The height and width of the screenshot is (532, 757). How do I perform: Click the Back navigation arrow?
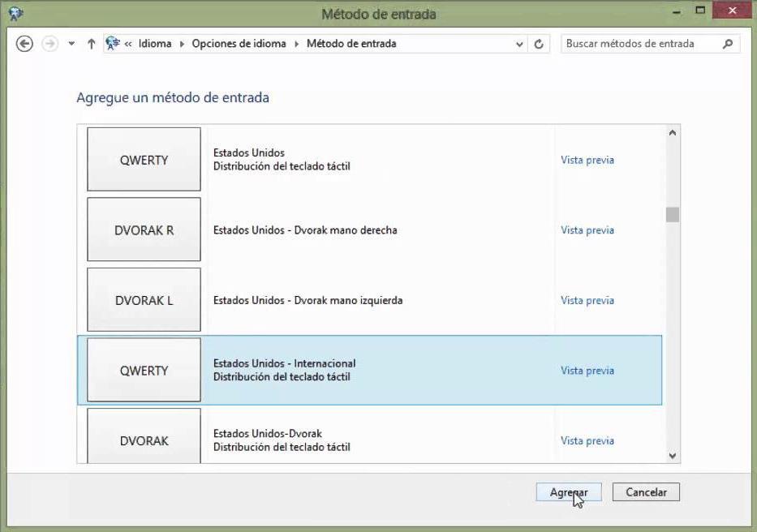click(x=24, y=44)
